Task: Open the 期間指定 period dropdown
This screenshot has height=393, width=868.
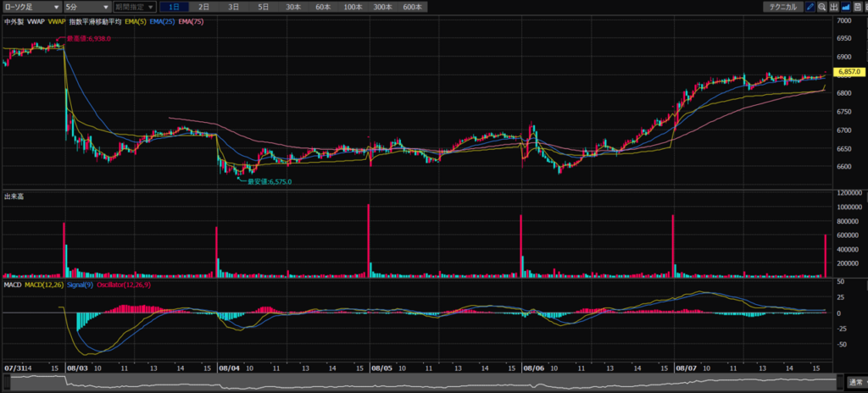Action: [x=135, y=7]
